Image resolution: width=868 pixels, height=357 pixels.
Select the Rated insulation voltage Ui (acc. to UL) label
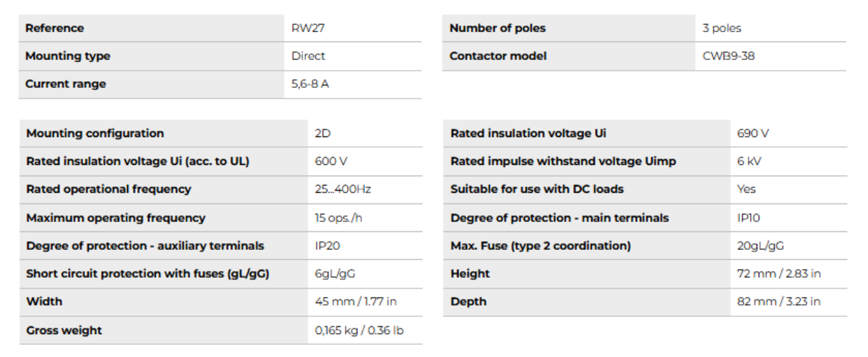pos(137,161)
